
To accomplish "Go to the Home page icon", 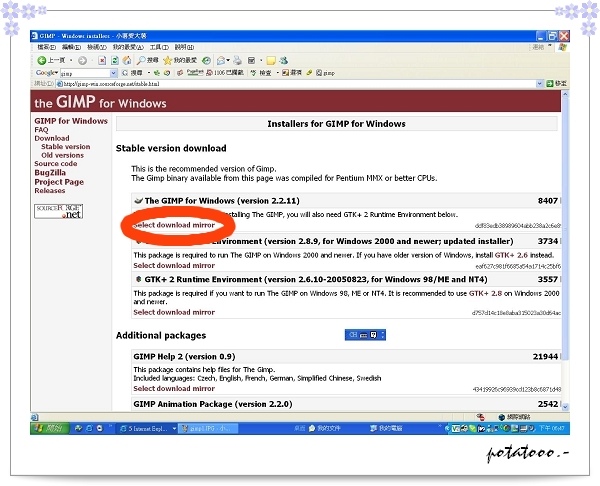I will point(127,60).
